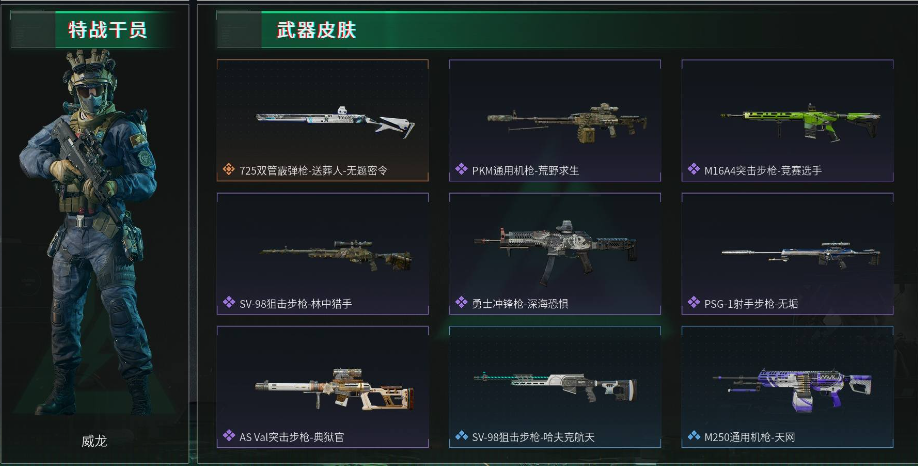Image resolution: width=918 pixels, height=466 pixels.
Task: Click the purple rarity icon beside PKM通用机枪
Action: coord(461,169)
